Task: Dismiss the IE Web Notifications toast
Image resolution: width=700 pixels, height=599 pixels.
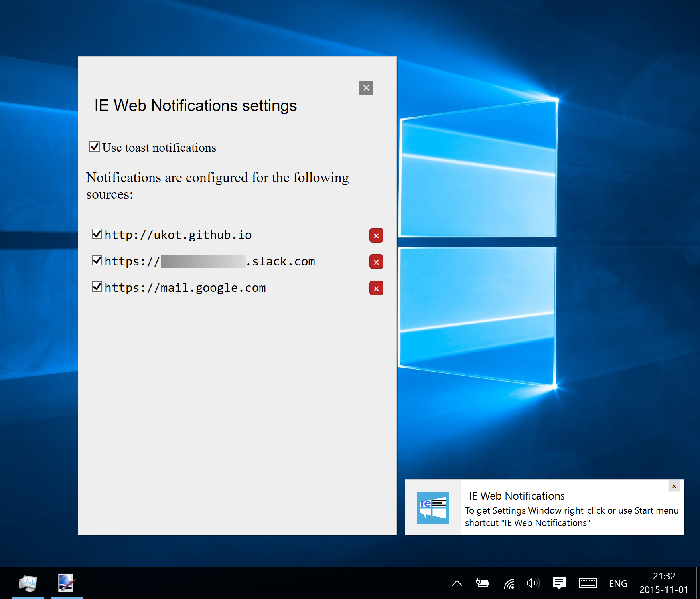Action: pyautogui.click(x=674, y=486)
